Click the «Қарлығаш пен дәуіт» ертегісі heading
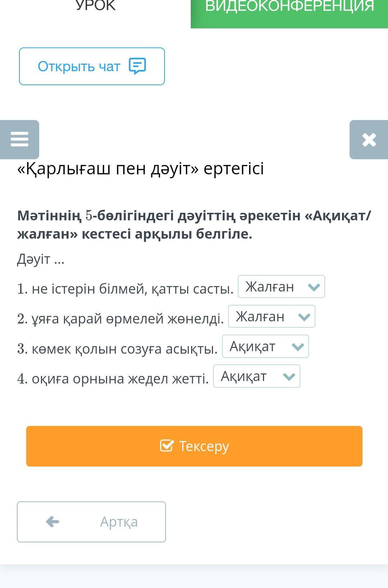The width and height of the screenshot is (388, 588). [140, 168]
